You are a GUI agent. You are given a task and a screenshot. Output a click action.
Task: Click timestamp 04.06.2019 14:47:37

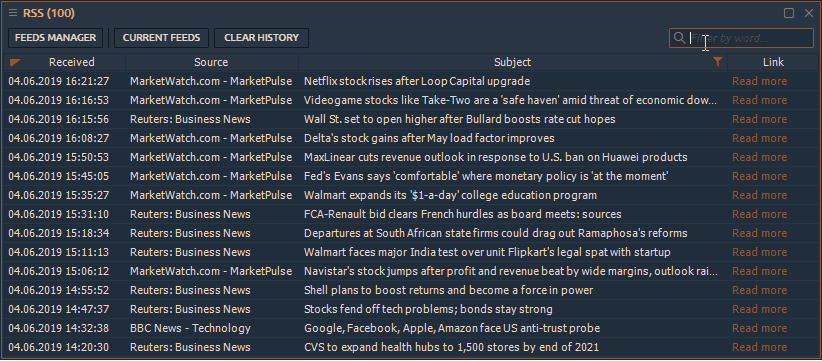[x=59, y=309]
